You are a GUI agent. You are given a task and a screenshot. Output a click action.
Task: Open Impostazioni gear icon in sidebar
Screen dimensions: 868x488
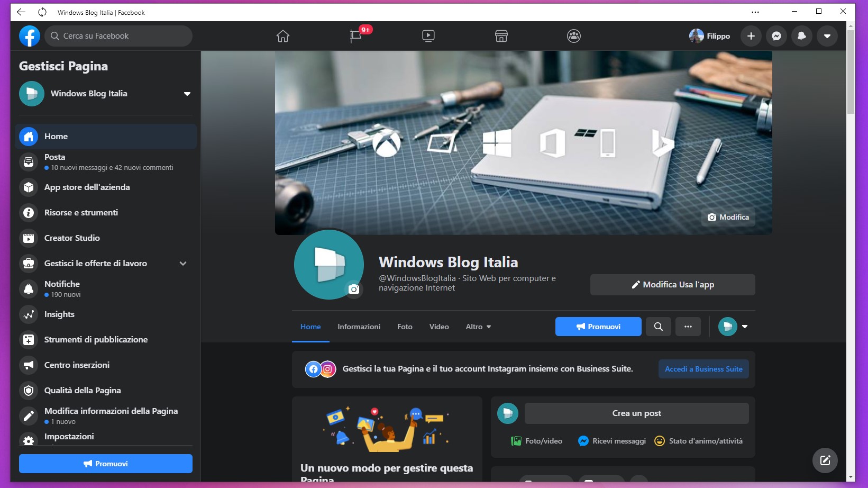point(29,439)
